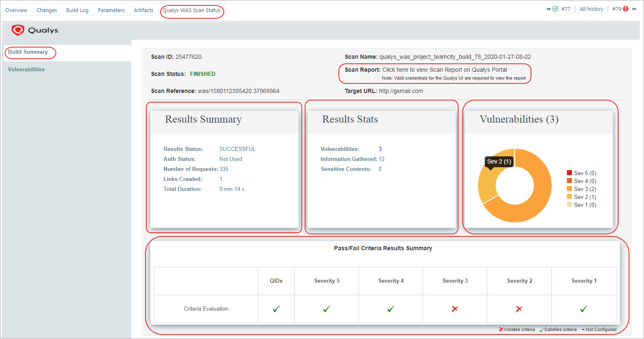Click Total Duration value 9 min 14 s
Screen dimensions: 644x339
pyautogui.click(x=232, y=189)
